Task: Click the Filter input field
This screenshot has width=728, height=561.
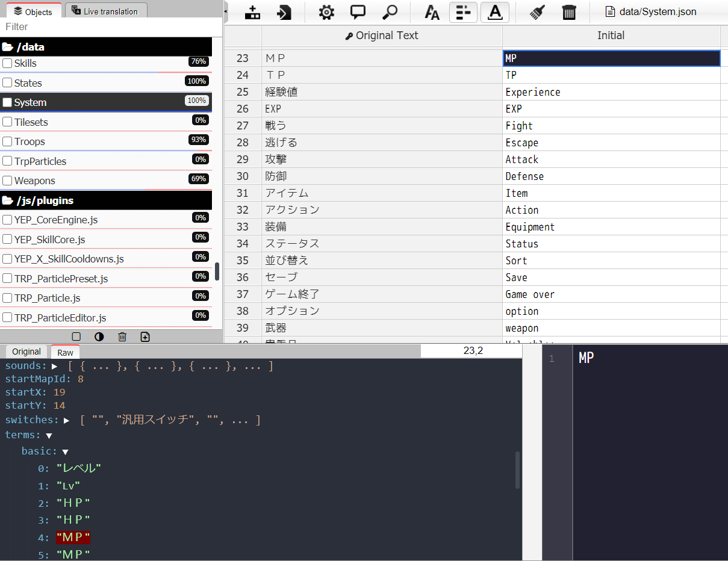Action: click(x=111, y=26)
